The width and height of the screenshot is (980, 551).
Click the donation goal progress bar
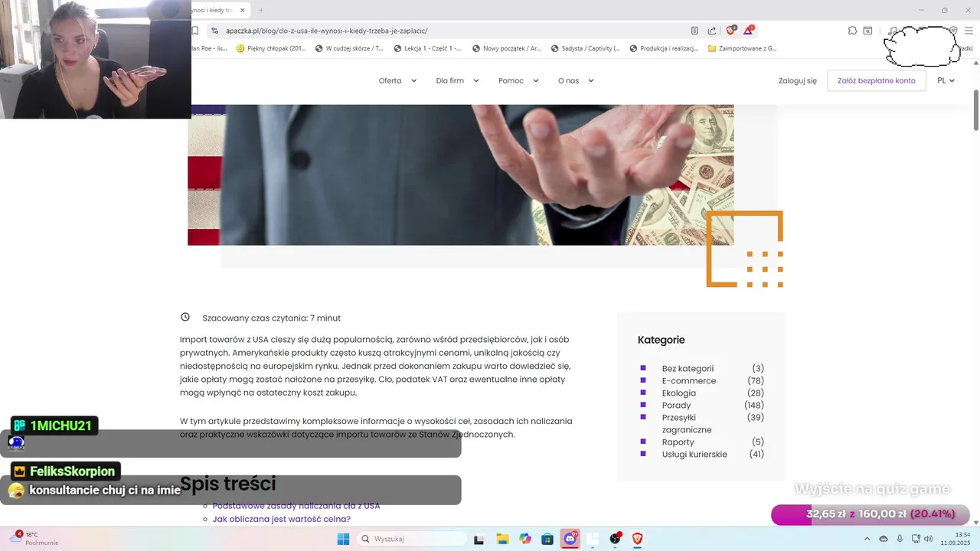pos(870,514)
